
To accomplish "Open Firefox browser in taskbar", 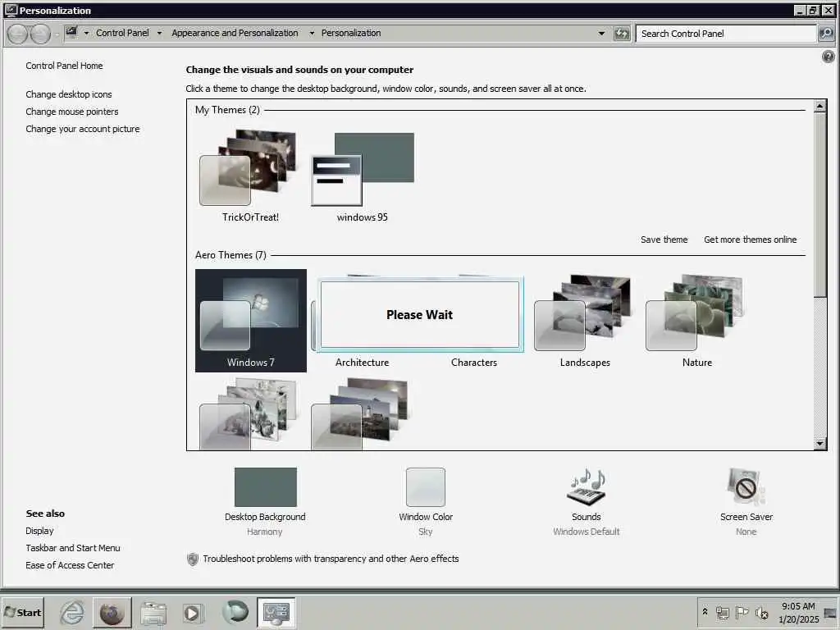I will 112,612.
